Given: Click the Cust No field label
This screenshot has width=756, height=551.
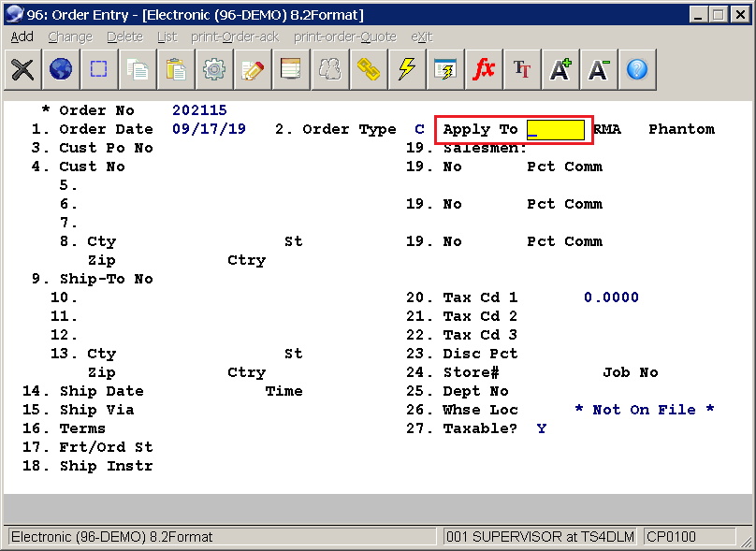Looking at the screenshot, I should [92, 167].
